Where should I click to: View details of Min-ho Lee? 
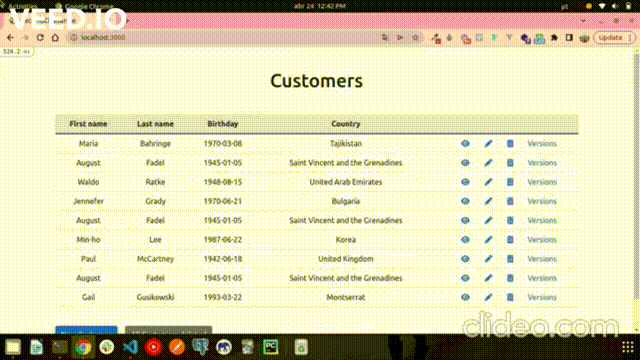[465, 240]
